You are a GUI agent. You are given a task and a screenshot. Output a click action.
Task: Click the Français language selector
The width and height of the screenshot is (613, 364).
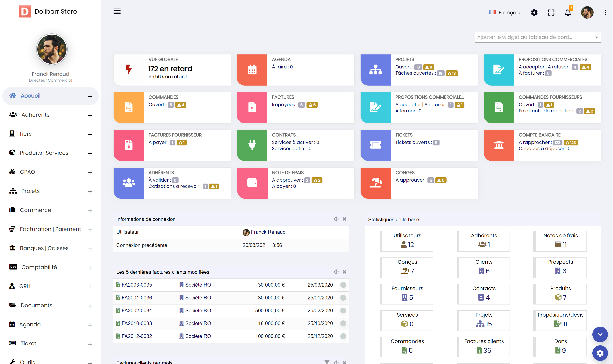(x=505, y=12)
